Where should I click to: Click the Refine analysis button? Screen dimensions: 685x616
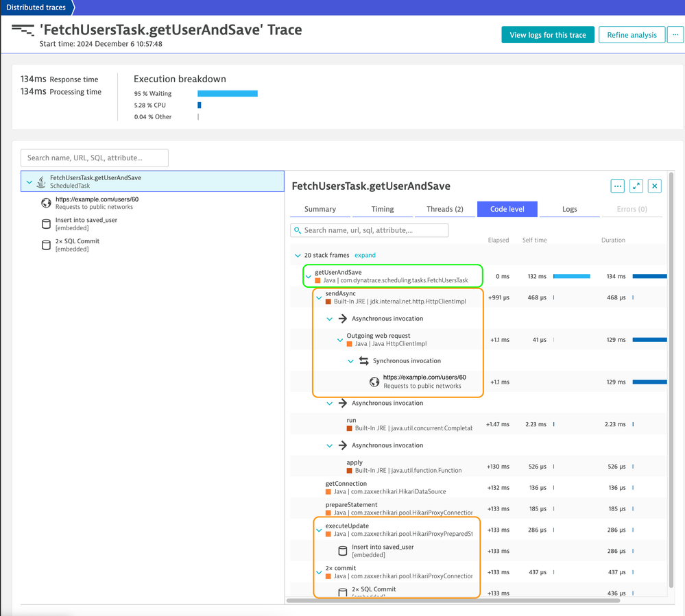[632, 35]
